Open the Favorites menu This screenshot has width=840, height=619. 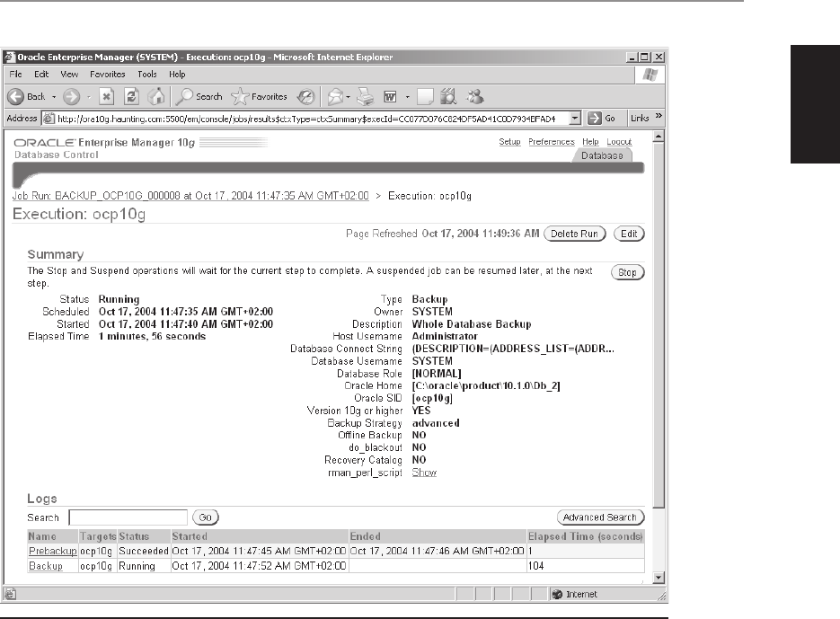[x=107, y=74]
